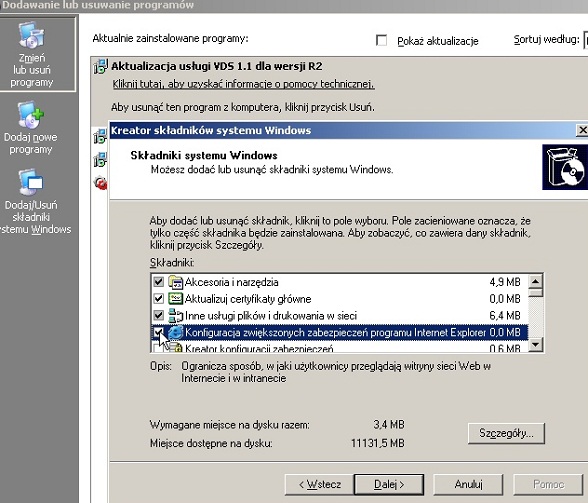Select Inne usługi plików i drukowania row

[x=339, y=315]
